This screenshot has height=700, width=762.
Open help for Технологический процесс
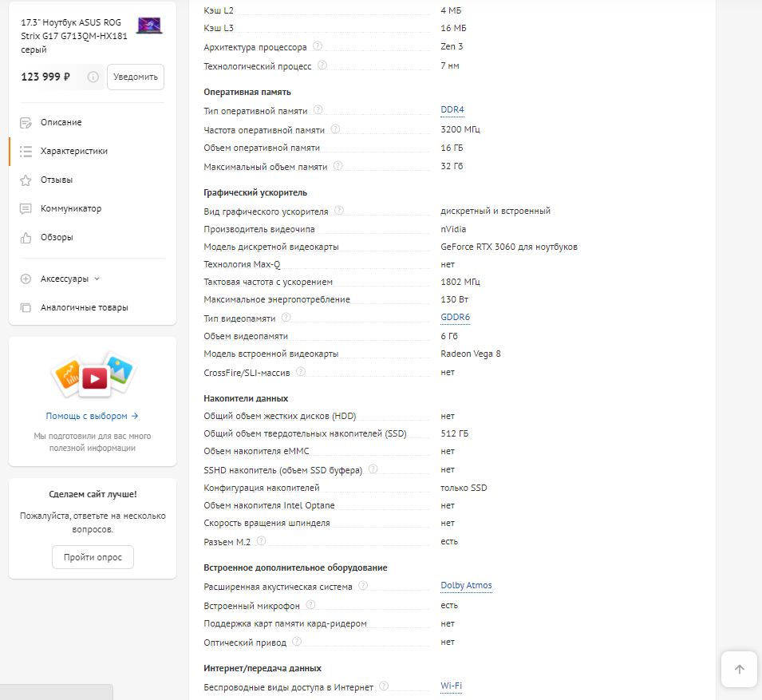pos(322,65)
